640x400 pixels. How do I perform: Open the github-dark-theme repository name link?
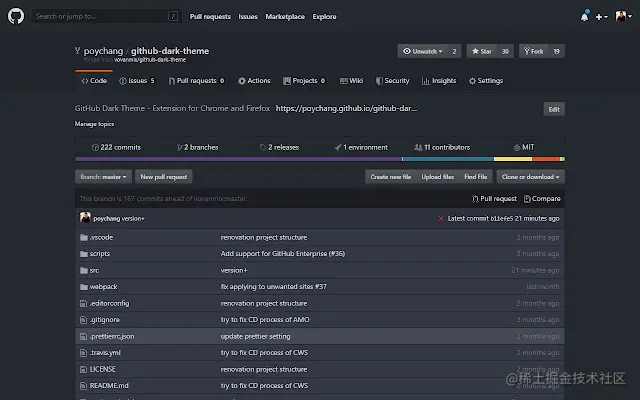coord(170,51)
